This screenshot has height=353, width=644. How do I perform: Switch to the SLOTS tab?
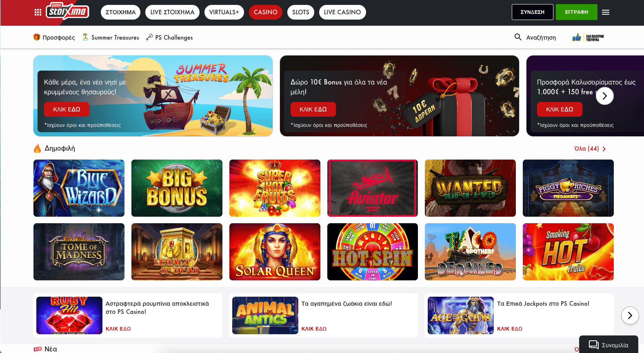click(x=301, y=12)
